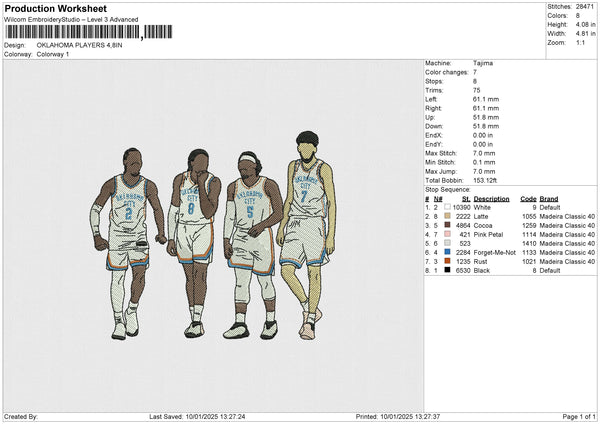Click the Total Bobbin value 153.12ft
Viewport: 600px width, 424px height.
pos(485,180)
